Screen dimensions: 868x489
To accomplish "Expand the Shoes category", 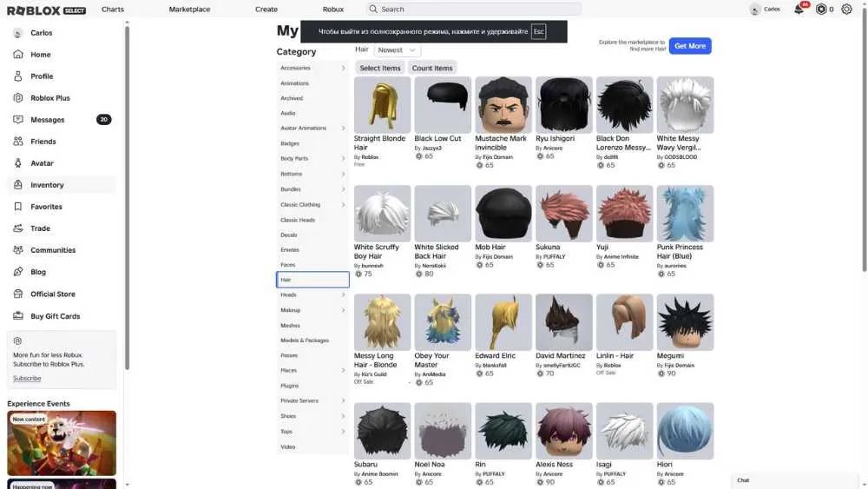I will tap(343, 416).
